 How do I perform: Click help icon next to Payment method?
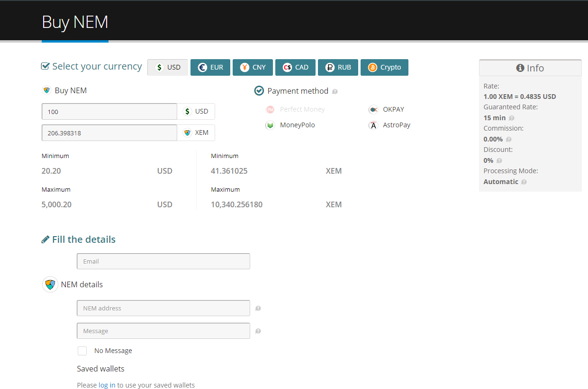pos(335,92)
